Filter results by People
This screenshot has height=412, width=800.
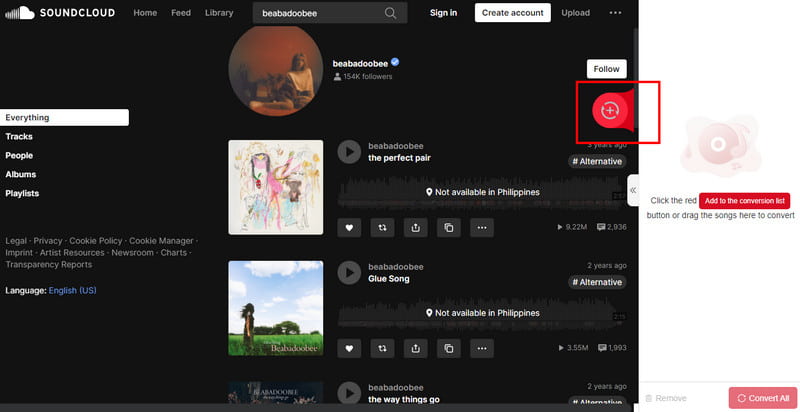click(19, 156)
